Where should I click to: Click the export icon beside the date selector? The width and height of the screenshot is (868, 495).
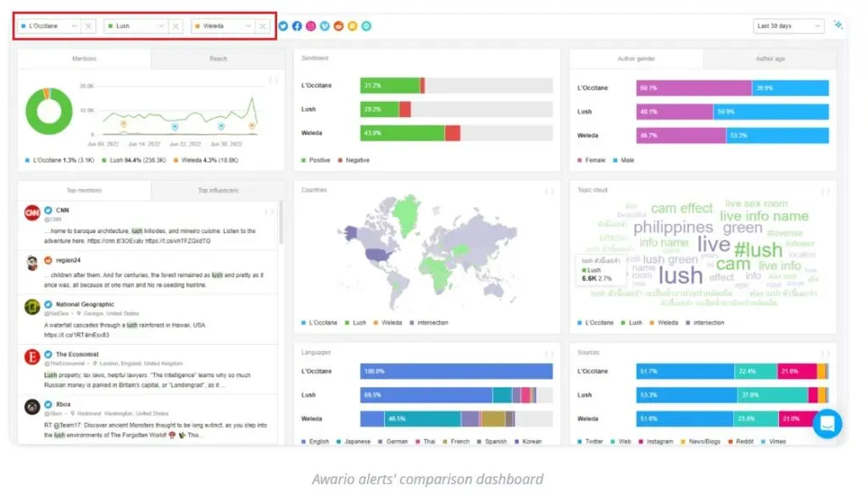(x=838, y=26)
